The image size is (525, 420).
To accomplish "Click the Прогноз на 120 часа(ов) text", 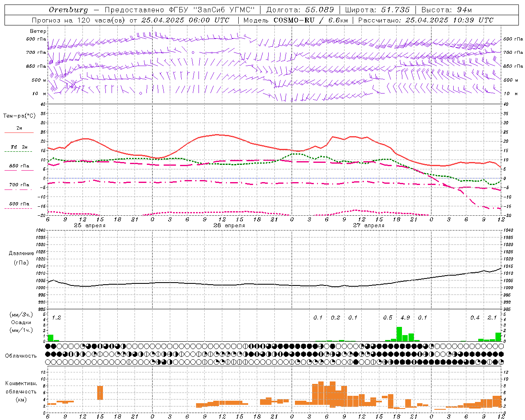I will [78, 20].
